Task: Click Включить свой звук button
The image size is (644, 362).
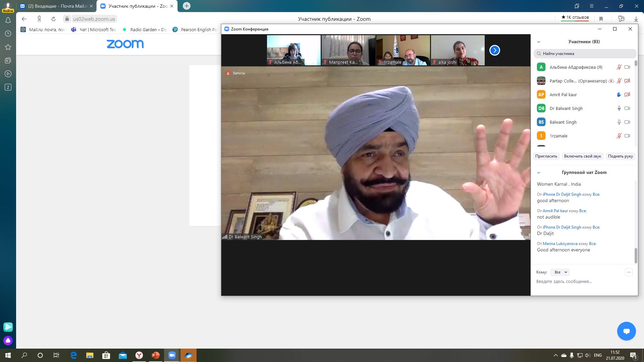Action: 582,156
